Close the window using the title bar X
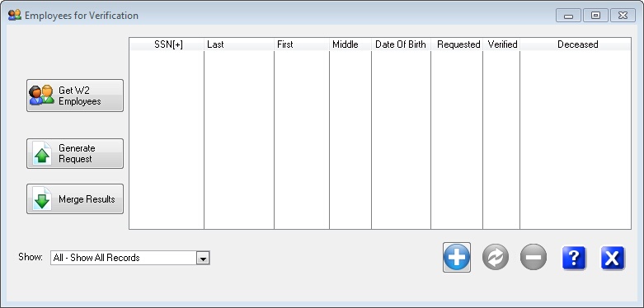The height and width of the screenshot is (308, 644). tap(623, 16)
